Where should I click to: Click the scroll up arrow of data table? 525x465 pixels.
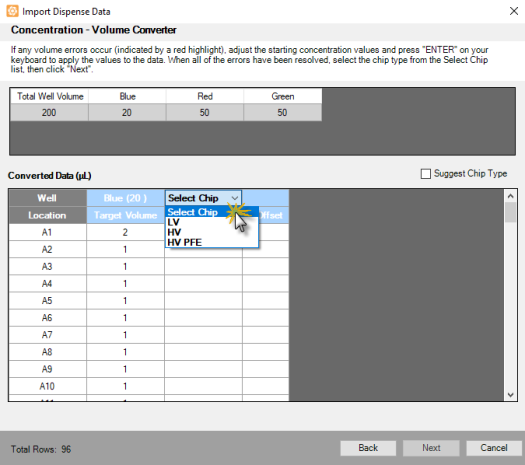[510, 196]
